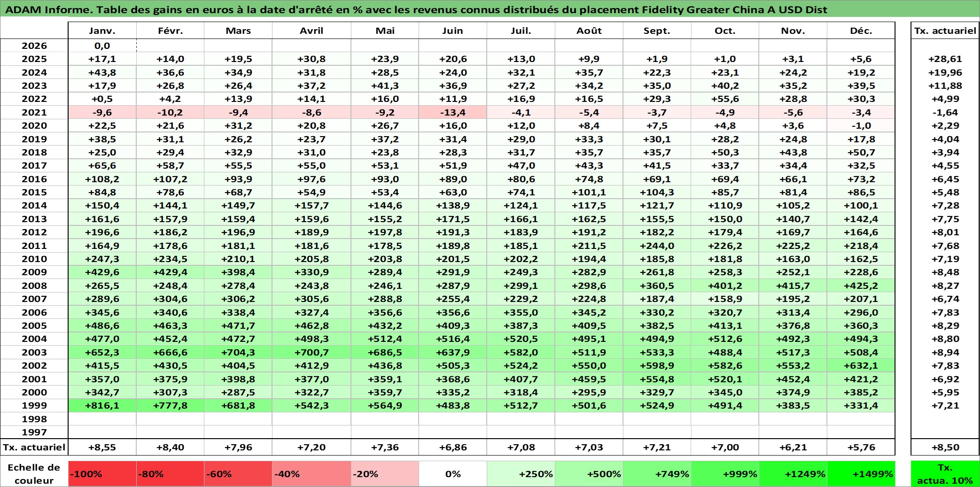
Task: Select the 1997 year row label
Action: coord(34,432)
